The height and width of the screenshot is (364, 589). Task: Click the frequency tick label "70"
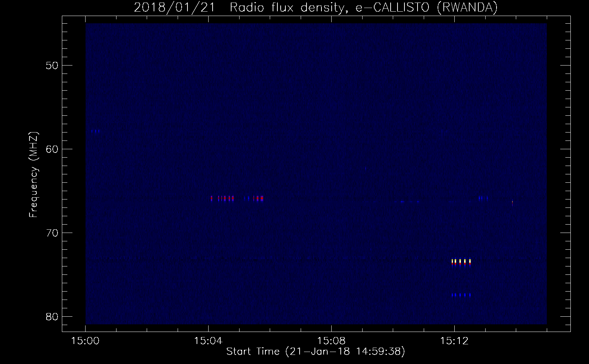pos(52,233)
